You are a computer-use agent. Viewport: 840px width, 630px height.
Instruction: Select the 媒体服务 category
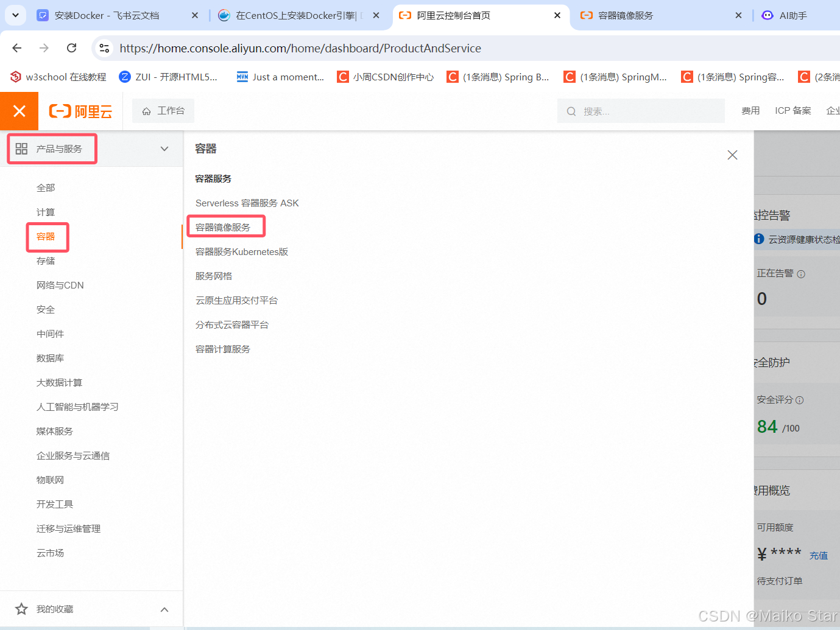click(x=55, y=432)
